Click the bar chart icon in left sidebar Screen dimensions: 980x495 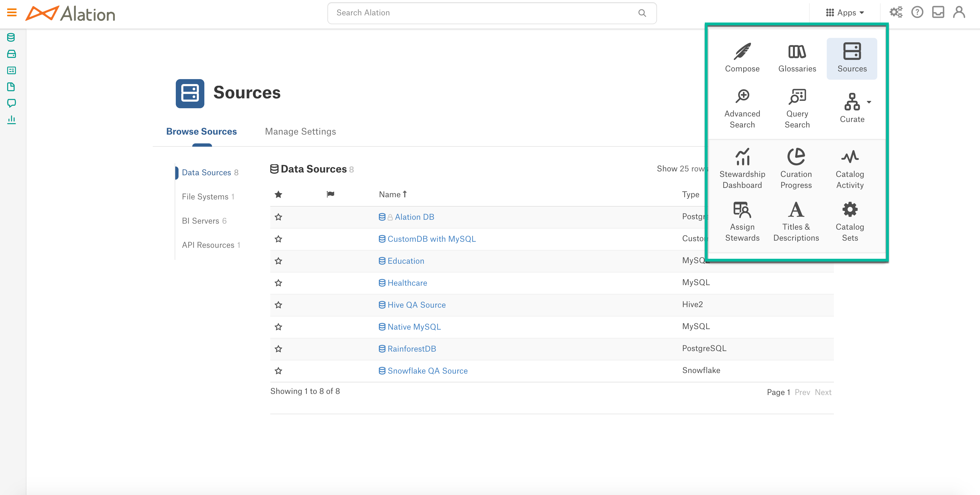11,119
